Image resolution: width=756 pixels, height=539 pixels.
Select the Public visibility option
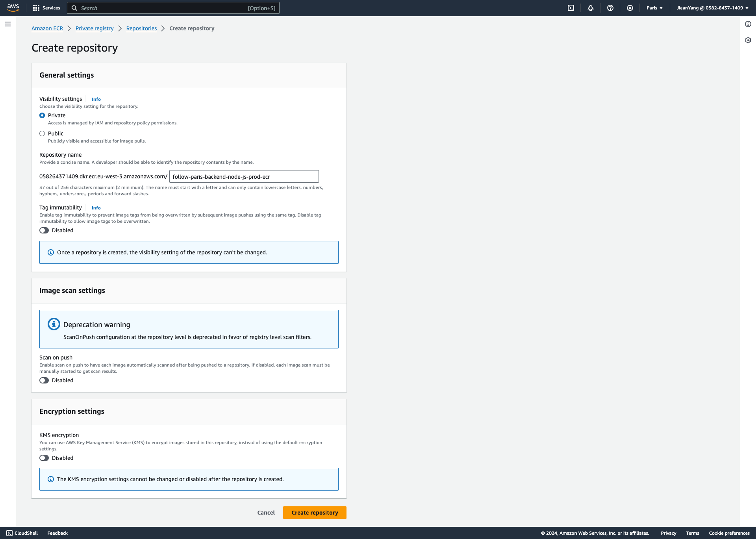[x=42, y=133]
